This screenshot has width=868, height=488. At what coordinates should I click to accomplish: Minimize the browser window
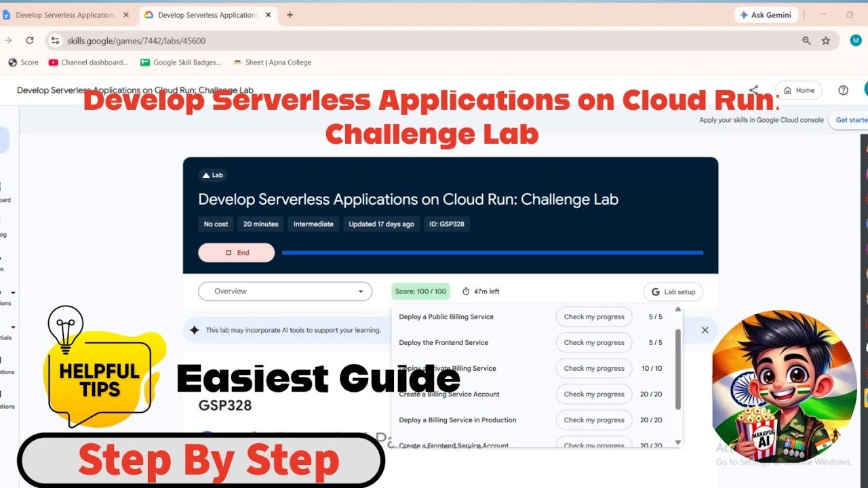click(823, 14)
